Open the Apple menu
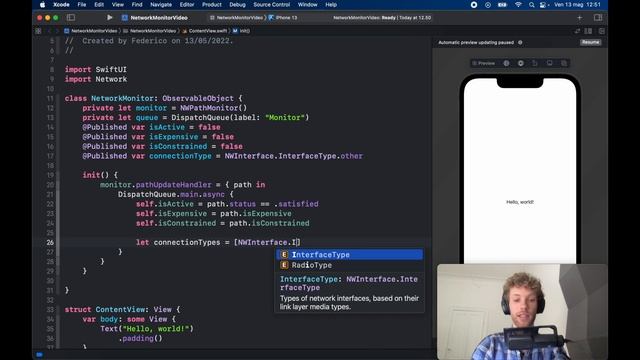This screenshot has width=640, height=360. pyautogui.click(x=42, y=4)
